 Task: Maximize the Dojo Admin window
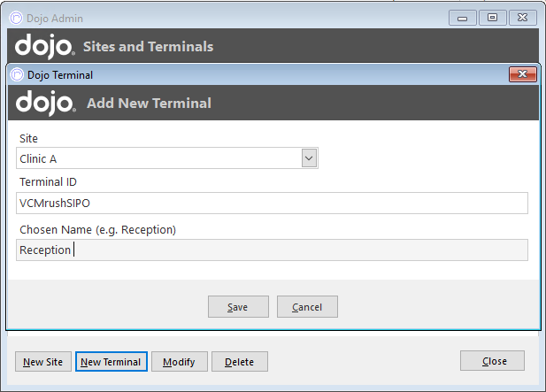(492, 18)
